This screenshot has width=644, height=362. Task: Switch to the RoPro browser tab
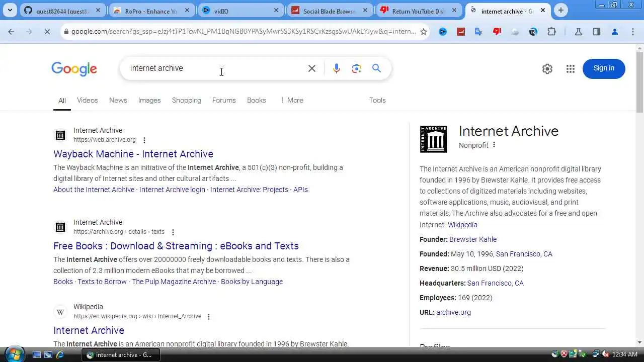click(151, 11)
